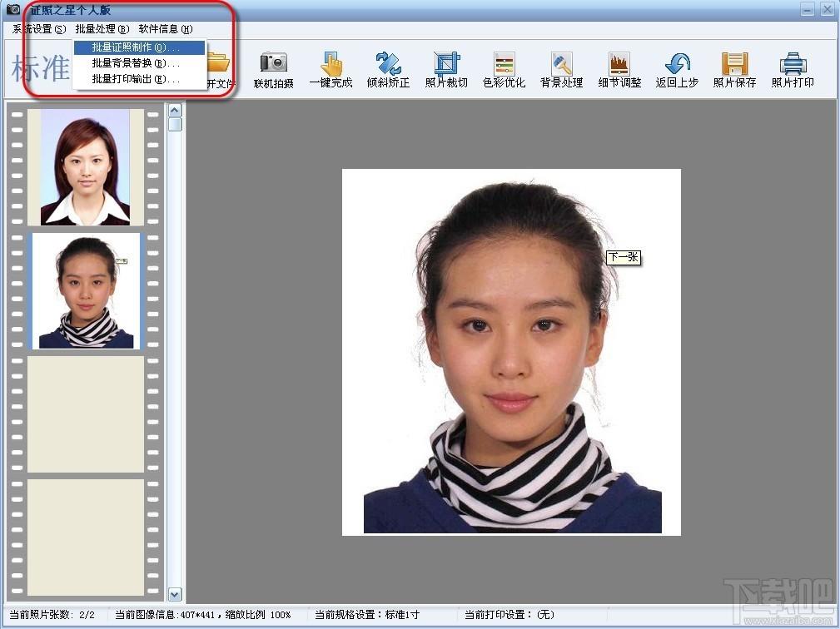
Task: Click the filmstrip scrollbar down arrow
Action: point(175,594)
